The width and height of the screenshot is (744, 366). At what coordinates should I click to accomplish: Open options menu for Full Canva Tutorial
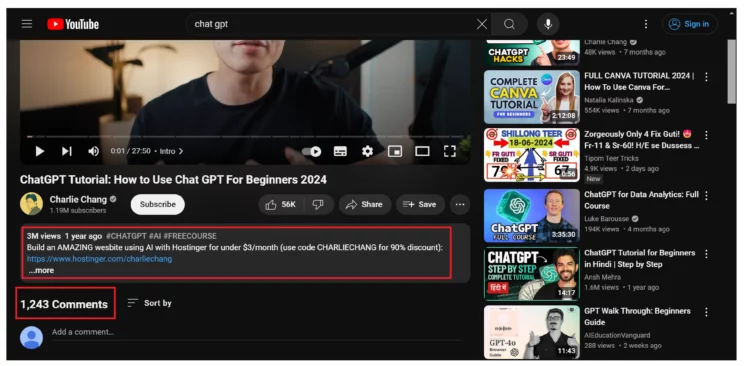point(706,77)
